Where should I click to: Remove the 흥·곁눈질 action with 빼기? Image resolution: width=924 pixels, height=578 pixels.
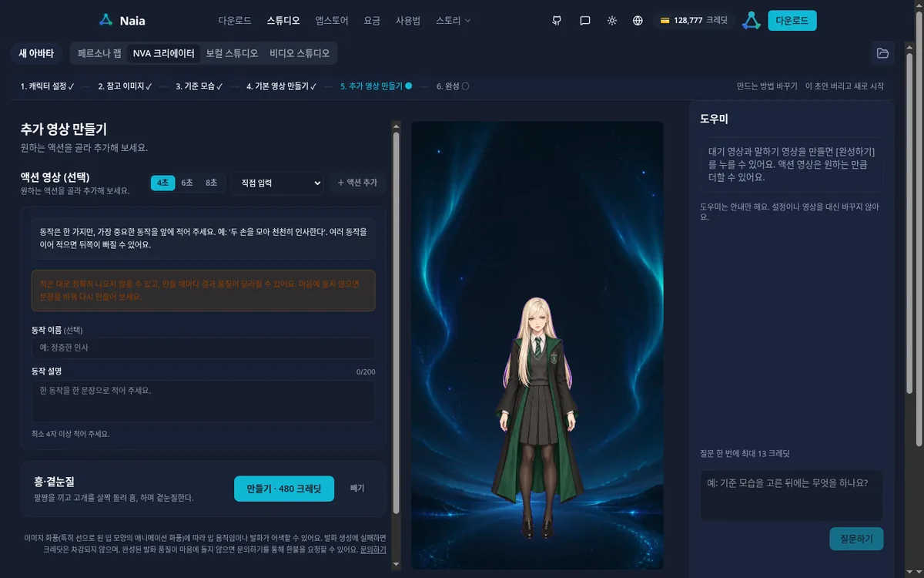357,489
